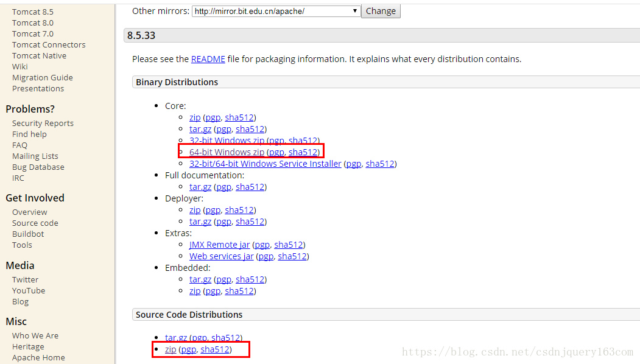Open pgp for Embedded tar.gz
The height and width of the screenshot is (364, 640).
223,279
